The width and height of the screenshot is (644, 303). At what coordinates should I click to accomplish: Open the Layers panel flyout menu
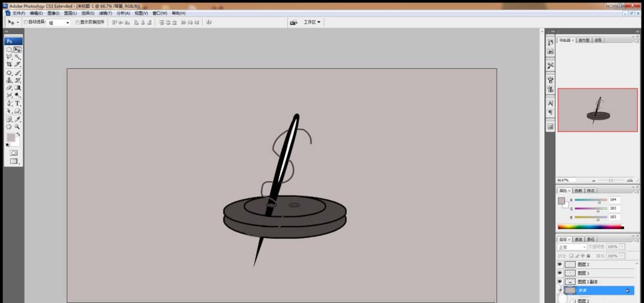coord(637,241)
